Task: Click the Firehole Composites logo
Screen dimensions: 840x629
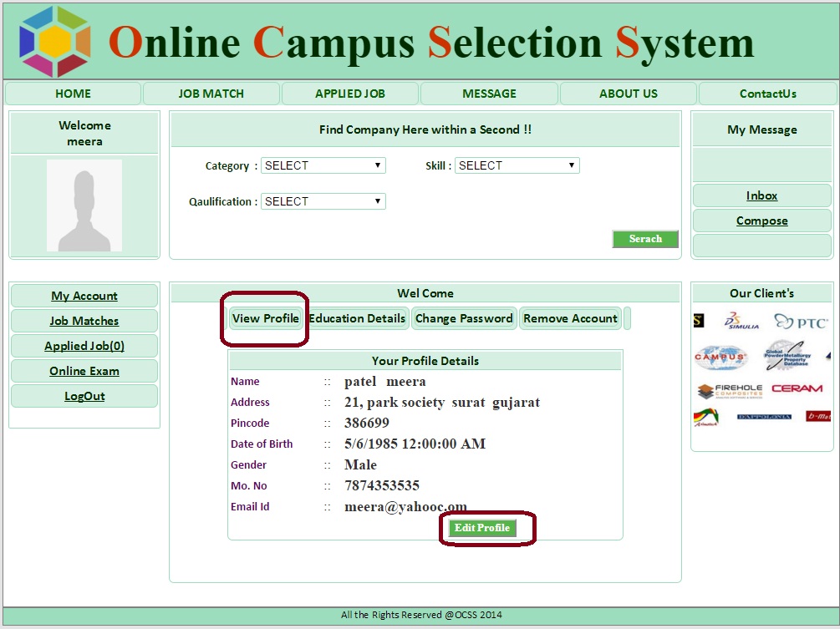Action: pos(729,390)
